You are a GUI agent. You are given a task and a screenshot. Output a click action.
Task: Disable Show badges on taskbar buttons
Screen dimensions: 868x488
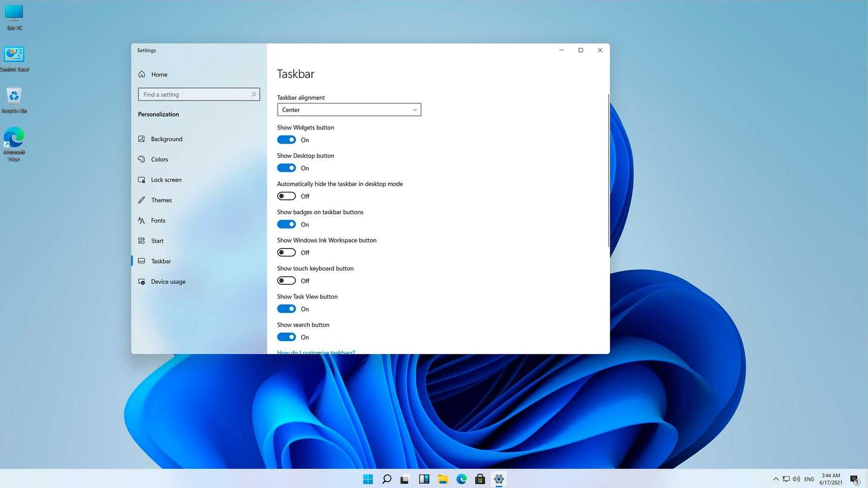click(286, 224)
